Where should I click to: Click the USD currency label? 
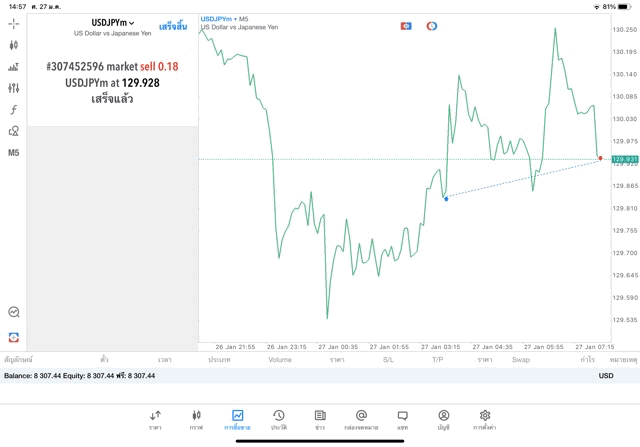[x=606, y=376]
